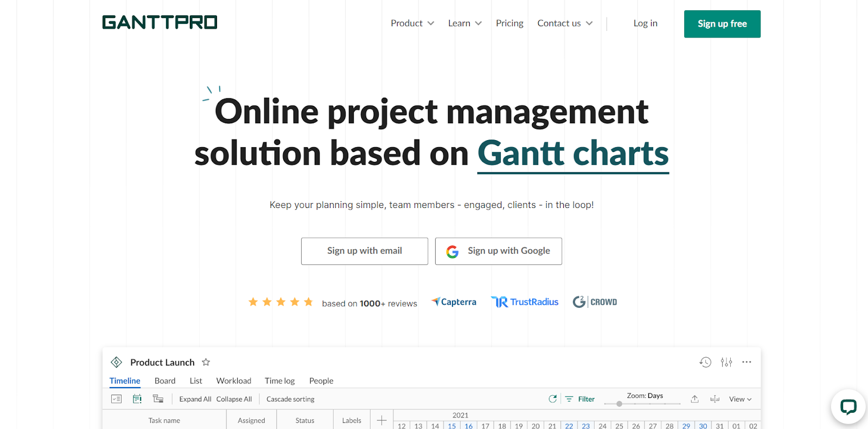The image size is (868, 429).
Task: Expand the Product dropdown menu
Action: click(412, 23)
